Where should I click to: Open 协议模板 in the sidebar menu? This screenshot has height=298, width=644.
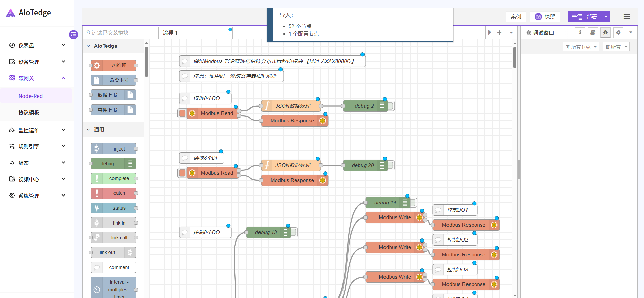29,112
